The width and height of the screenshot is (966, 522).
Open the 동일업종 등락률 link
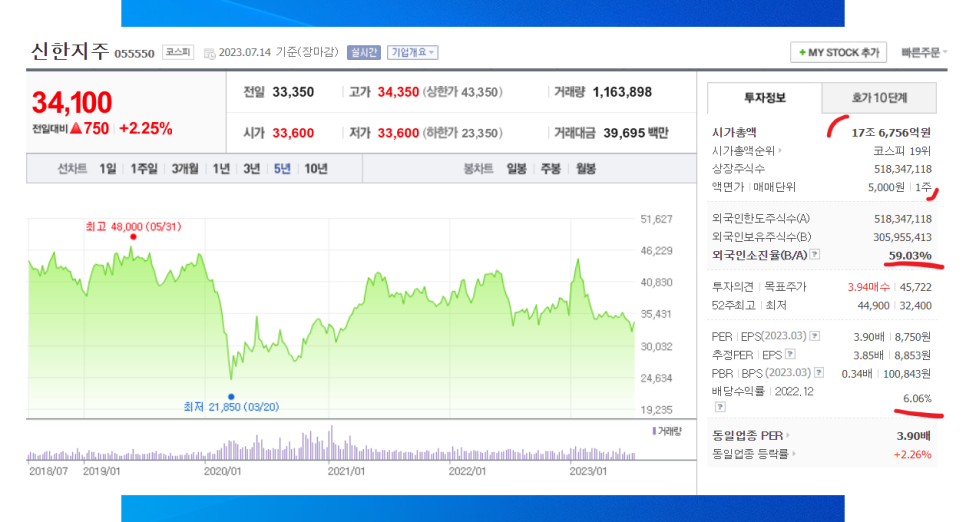(x=750, y=454)
